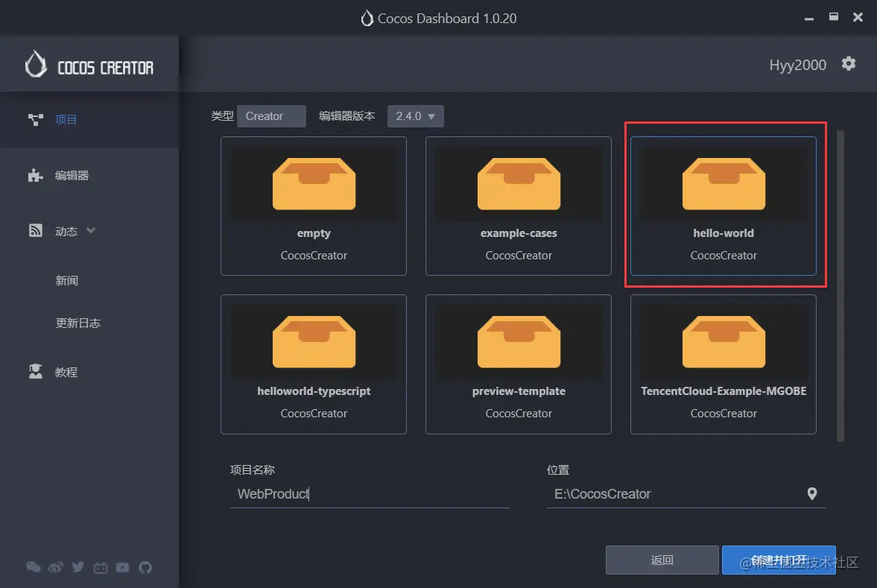Maximize the Cocos Dashboard window
Image resolution: width=877 pixels, height=588 pixels.
tap(833, 17)
